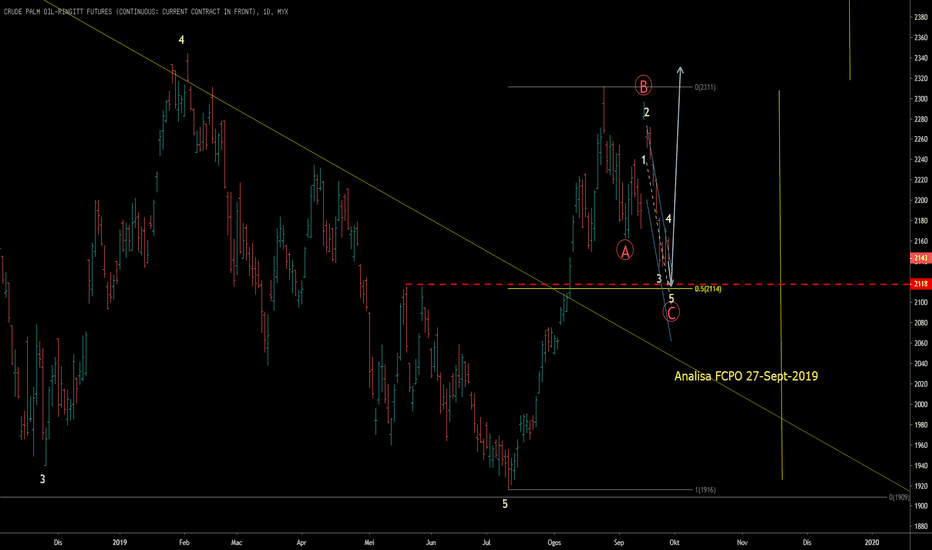Click the circled B wave label
The width and height of the screenshot is (932, 550).
click(x=643, y=86)
